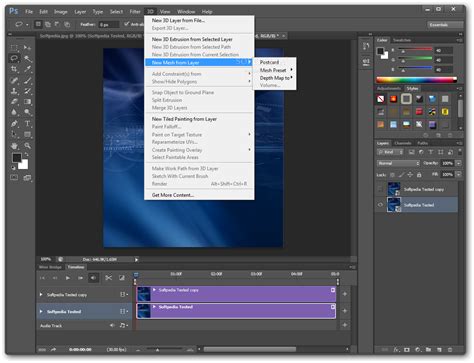Viewport: 474px width, 363px height.
Task: Expand the Softpedia Tested copy track
Action: [x=41, y=295]
